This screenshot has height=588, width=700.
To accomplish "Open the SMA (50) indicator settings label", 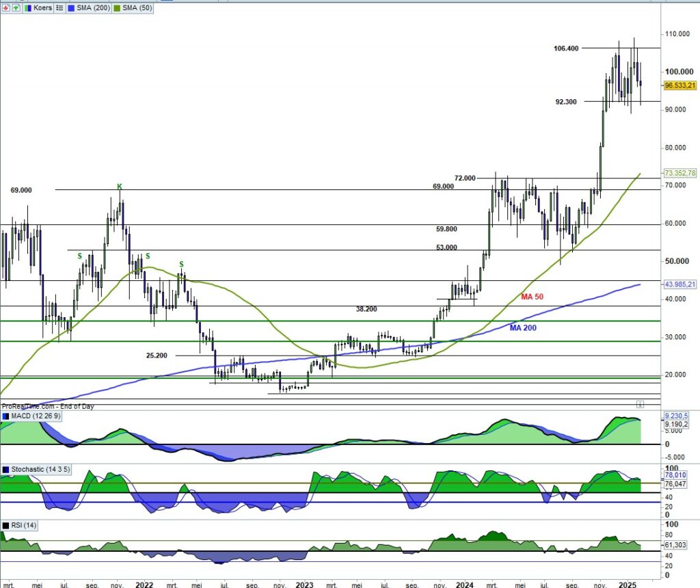I will [x=136, y=8].
